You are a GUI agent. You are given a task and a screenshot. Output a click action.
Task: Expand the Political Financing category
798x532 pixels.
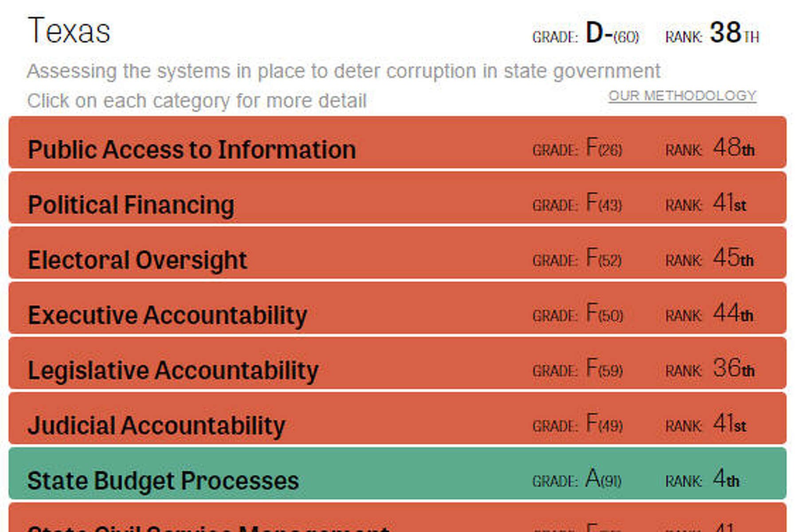[131, 204]
